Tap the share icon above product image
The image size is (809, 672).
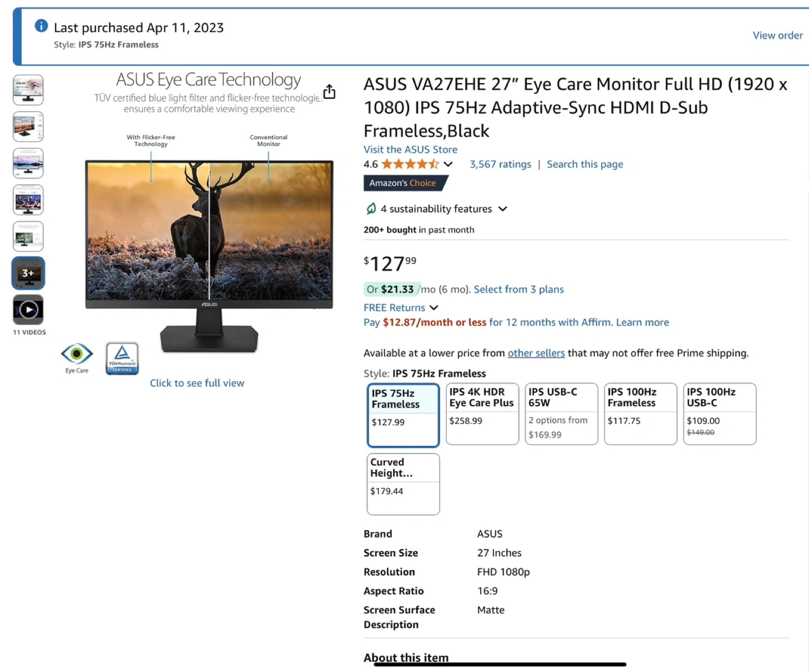point(329,92)
